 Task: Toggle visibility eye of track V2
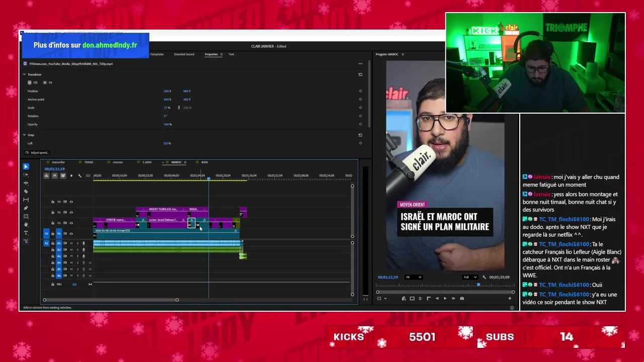[71, 223]
